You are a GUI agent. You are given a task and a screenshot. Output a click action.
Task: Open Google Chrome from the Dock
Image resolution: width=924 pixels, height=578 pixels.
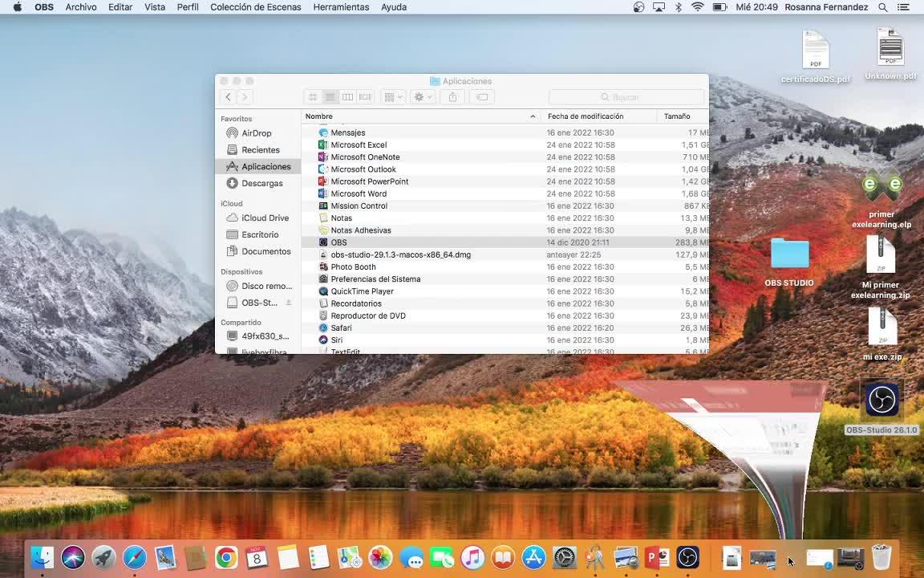coord(226,557)
